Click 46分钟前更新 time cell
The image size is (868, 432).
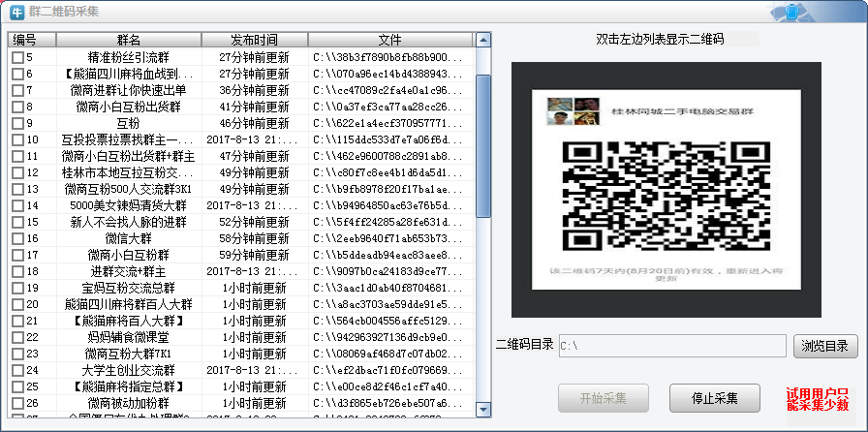point(254,123)
